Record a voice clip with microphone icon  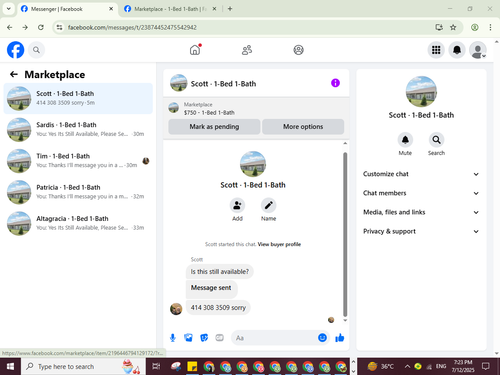click(173, 338)
